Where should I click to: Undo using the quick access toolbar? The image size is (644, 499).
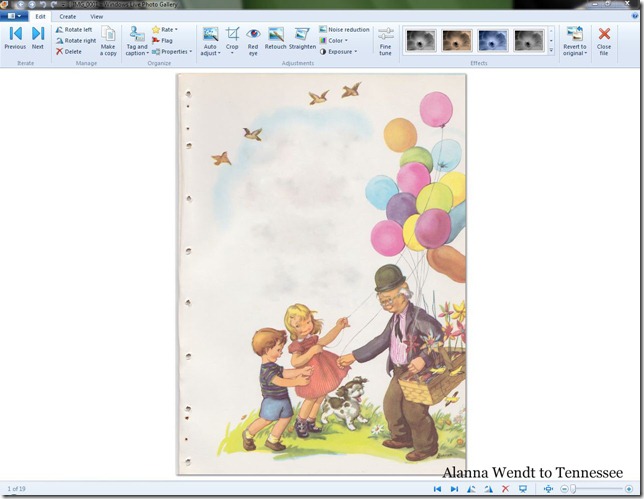43,5
